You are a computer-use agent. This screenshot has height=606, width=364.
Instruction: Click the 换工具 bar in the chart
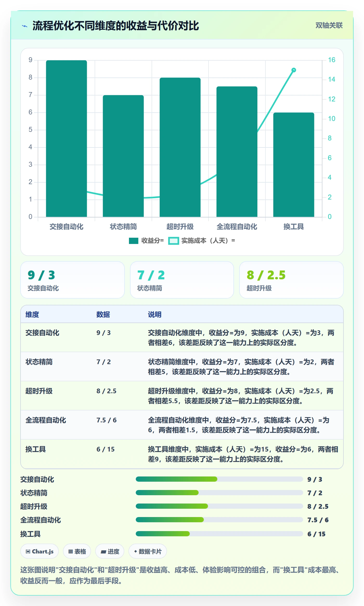click(294, 165)
